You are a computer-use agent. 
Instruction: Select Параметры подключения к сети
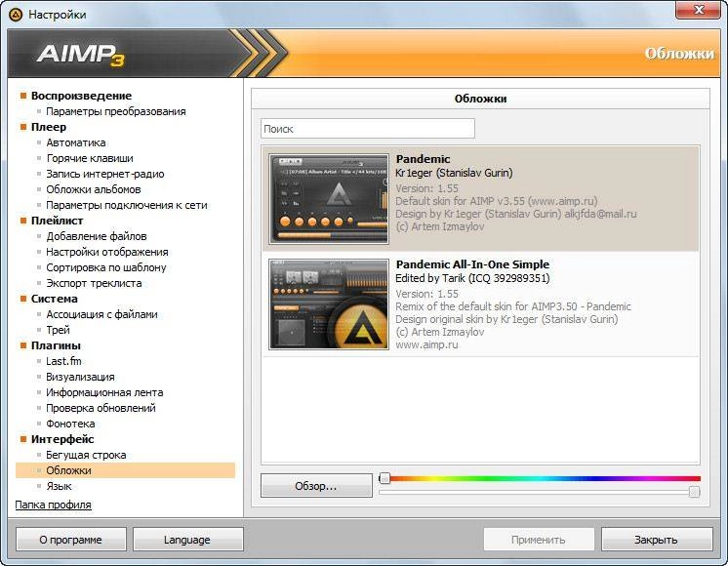(126, 205)
